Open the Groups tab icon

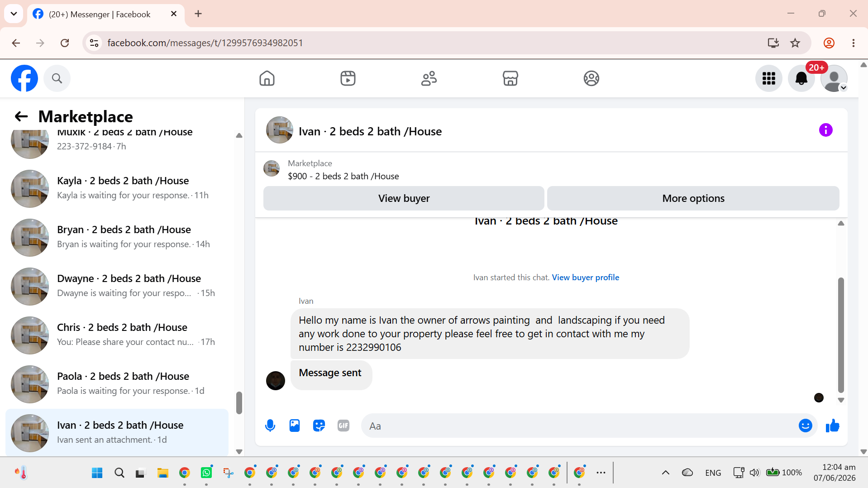click(x=591, y=78)
